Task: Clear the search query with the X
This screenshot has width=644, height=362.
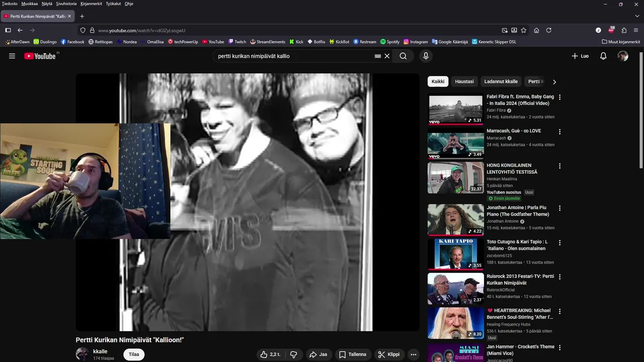Action: click(x=387, y=56)
